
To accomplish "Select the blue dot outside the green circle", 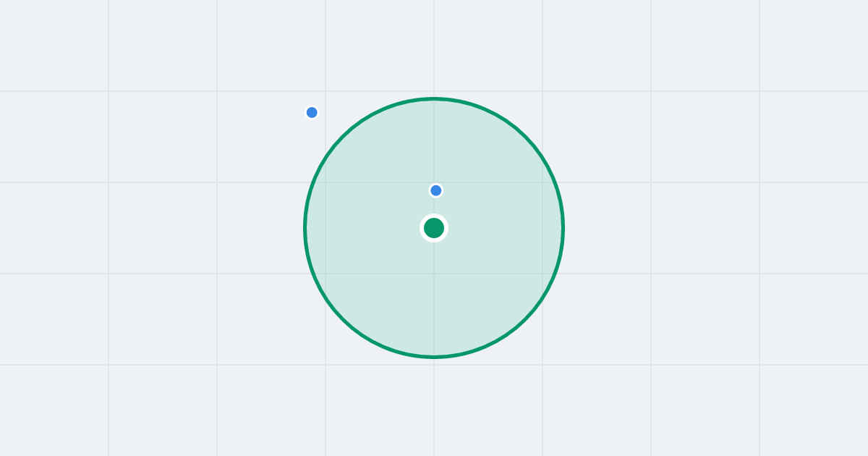I will [x=312, y=112].
